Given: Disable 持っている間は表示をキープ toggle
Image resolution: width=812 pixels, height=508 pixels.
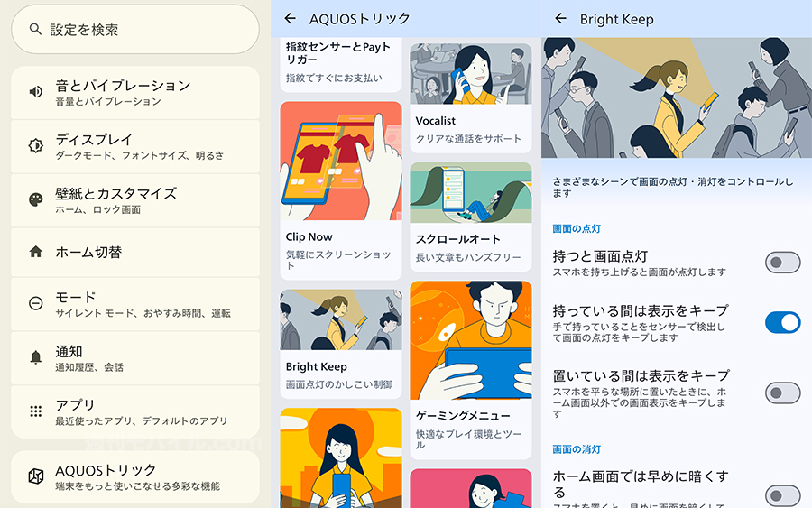Looking at the screenshot, I should click(x=782, y=322).
